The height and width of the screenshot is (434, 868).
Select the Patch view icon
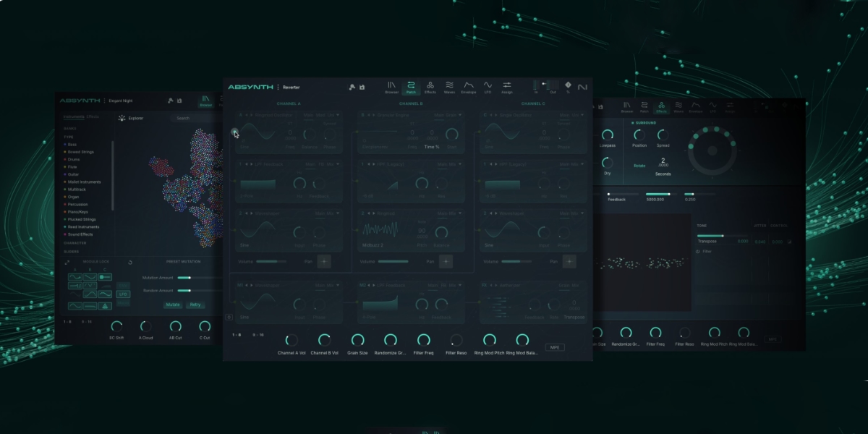point(411,88)
